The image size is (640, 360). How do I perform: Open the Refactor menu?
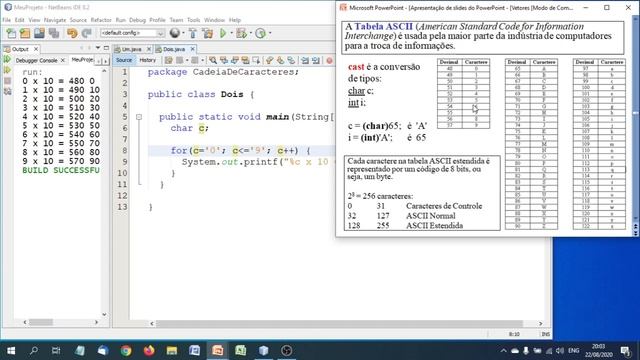[x=101, y=20]
